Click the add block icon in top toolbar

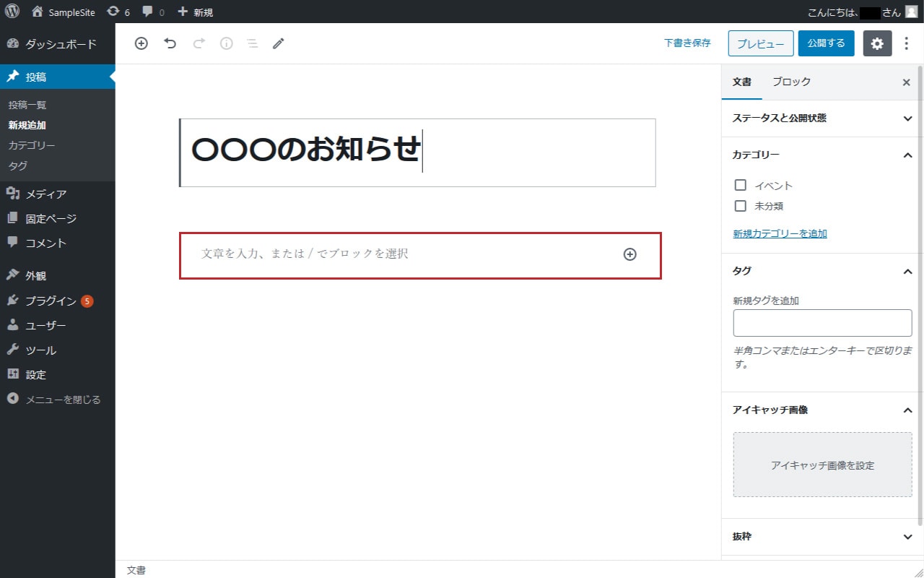pos(141,43)
